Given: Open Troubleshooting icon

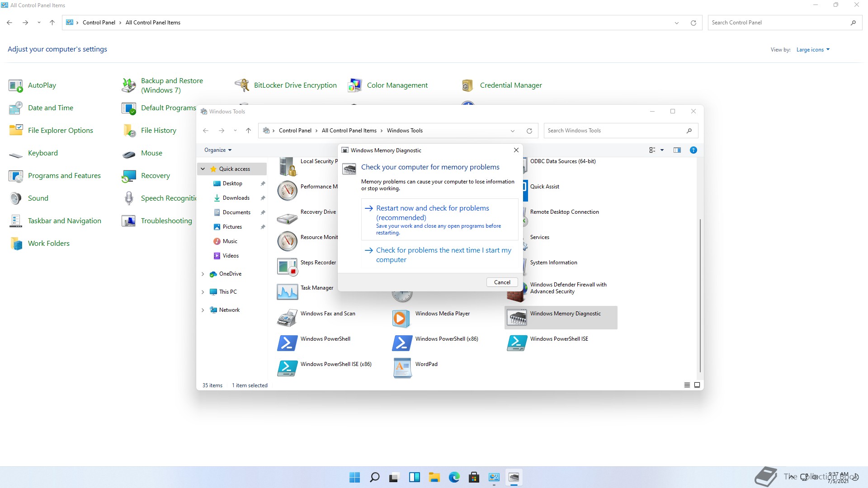Looking at the screenshot, I should coord(129,221).
